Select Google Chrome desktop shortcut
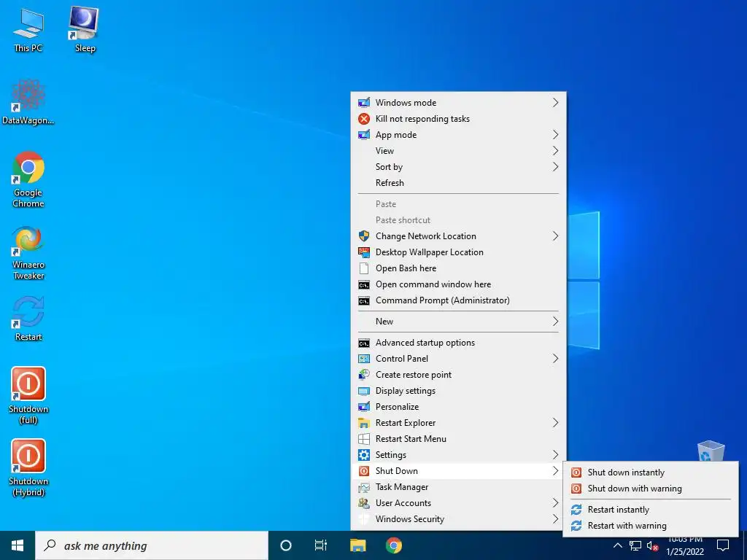This screenshot has height=560, width=747. tap(28, 179)
